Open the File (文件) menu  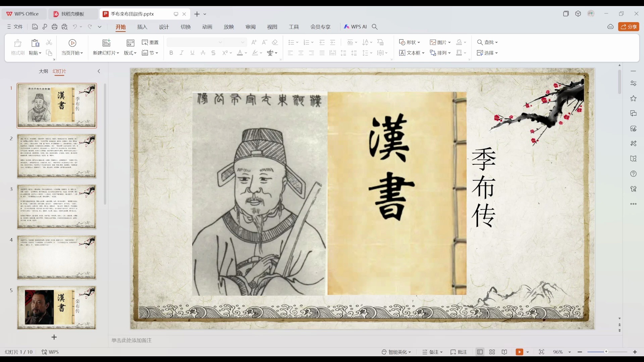tap(15, 27)
